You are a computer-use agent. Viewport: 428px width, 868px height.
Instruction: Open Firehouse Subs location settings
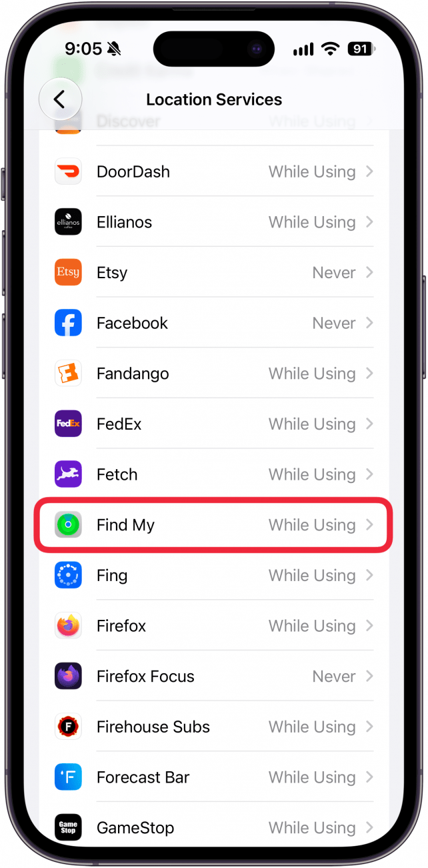coord(213,727)
